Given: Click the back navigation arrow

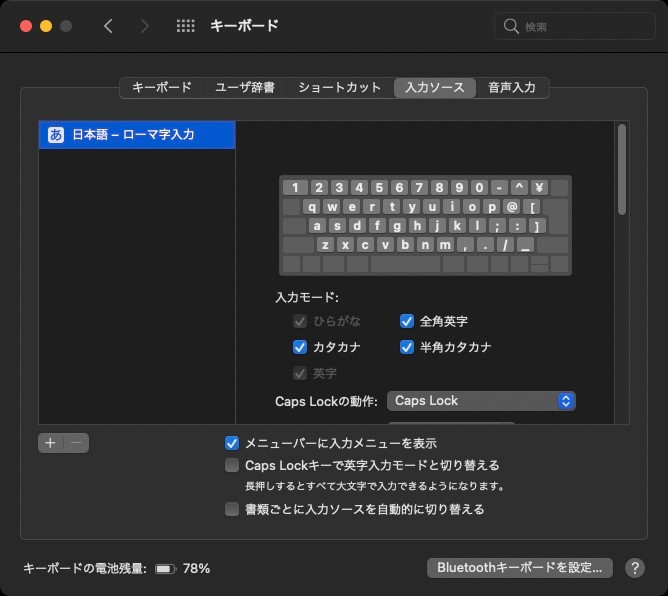Looking at the screenshot, I should pyautogui.click(x=108, y=26).
